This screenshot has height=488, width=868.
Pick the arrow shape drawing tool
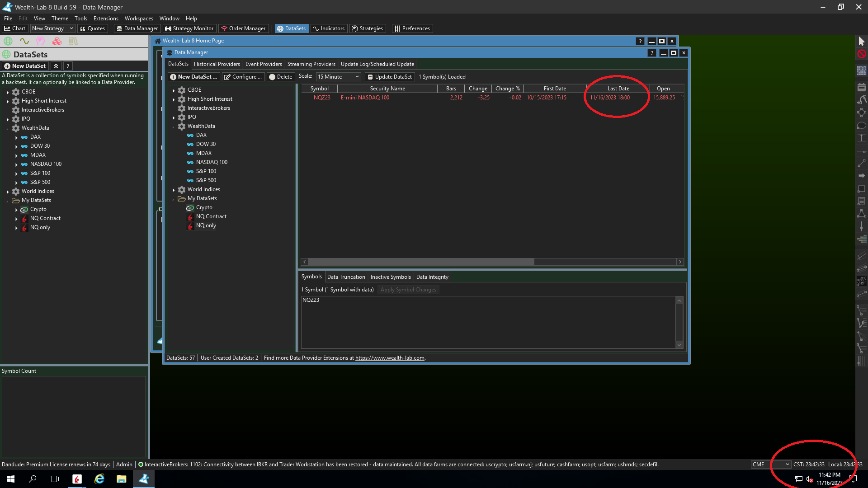(x=862, y=175)
